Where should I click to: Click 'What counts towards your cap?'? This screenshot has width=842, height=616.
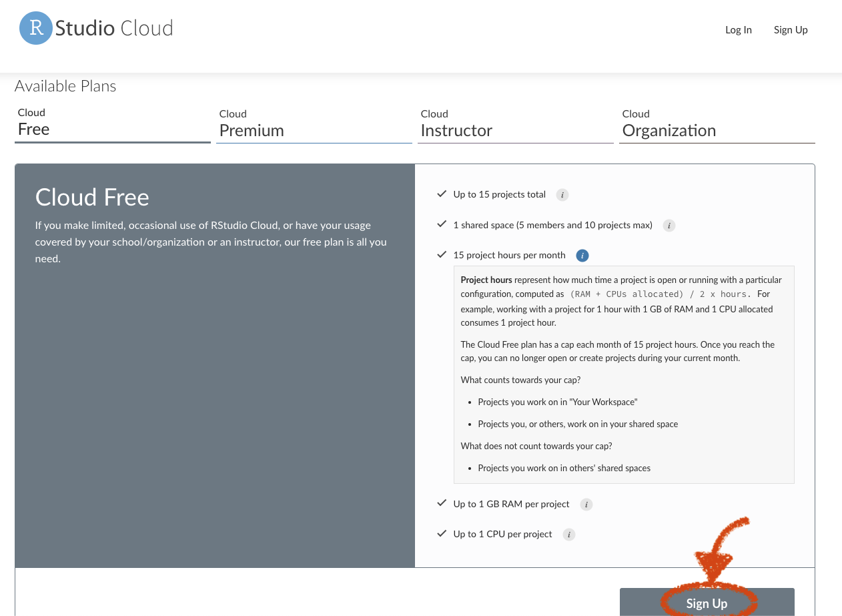coord(520,380)
